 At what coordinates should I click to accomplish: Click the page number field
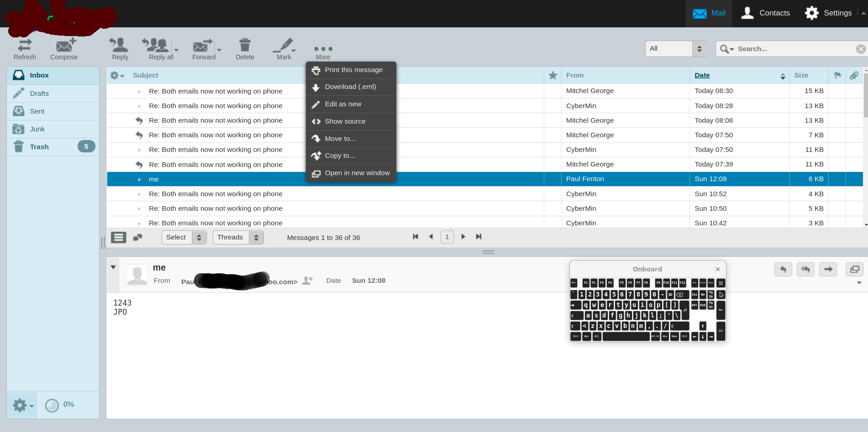(x=447, y=237)
